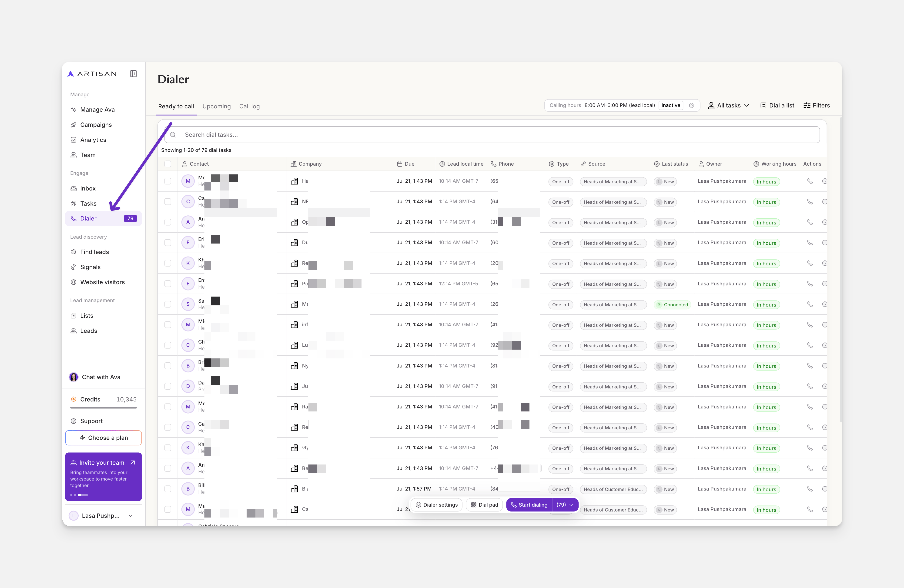Click the Dial a list button
The image size is (904, 588).
(777, 106)
